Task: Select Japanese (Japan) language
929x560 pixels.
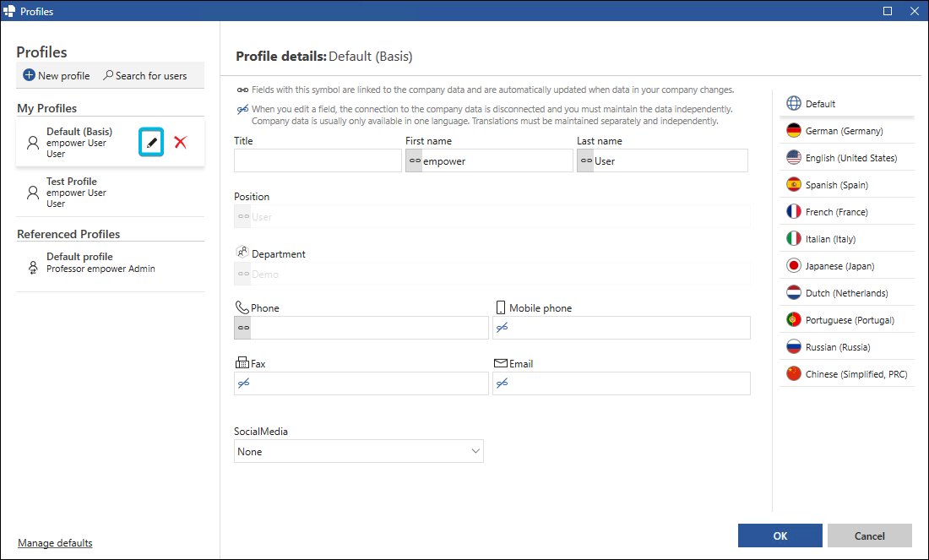Action: click(x=847, y=265)
